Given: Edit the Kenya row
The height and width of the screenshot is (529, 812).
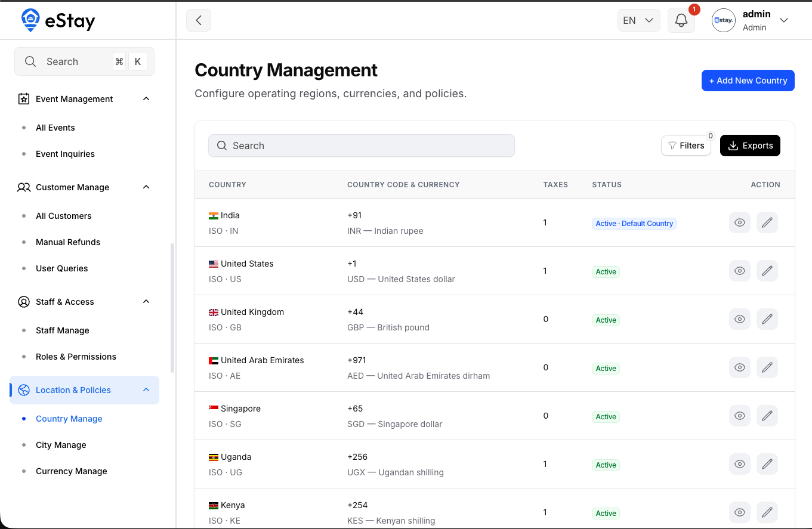Looking at the screenshot, I should click(767, 512).
